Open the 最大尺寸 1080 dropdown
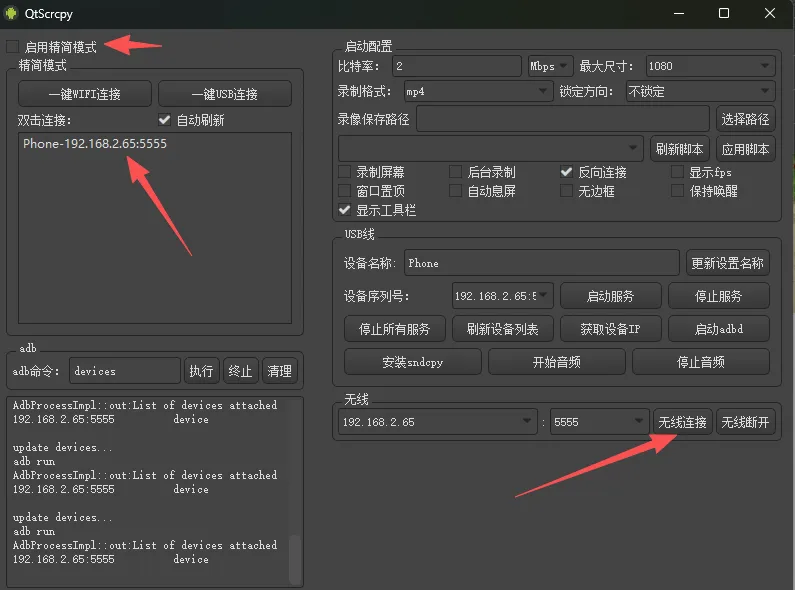This screenshot has height=590, width=795. pyautogui.click(x=710, y=66)
